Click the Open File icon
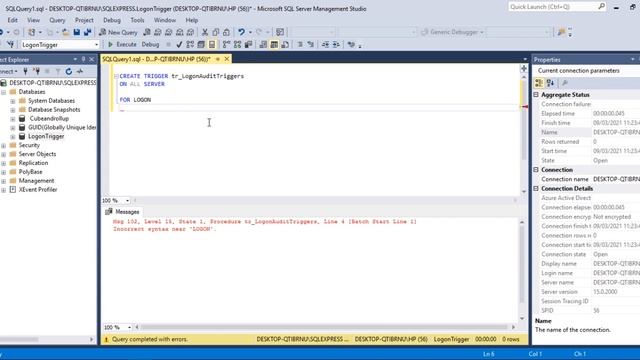 [x=65, y=32]
